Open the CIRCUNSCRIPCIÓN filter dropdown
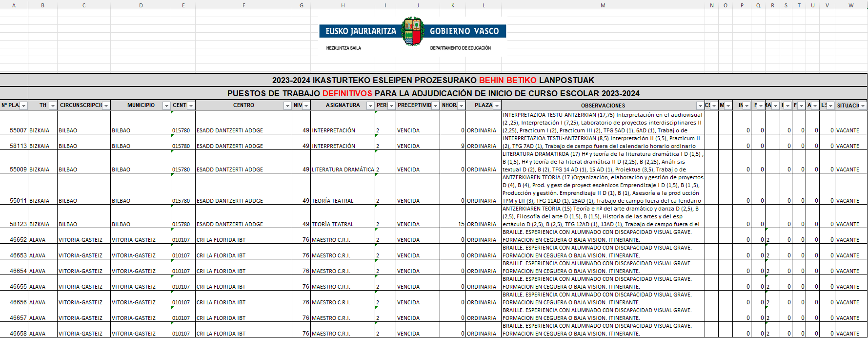 (106, 106)
